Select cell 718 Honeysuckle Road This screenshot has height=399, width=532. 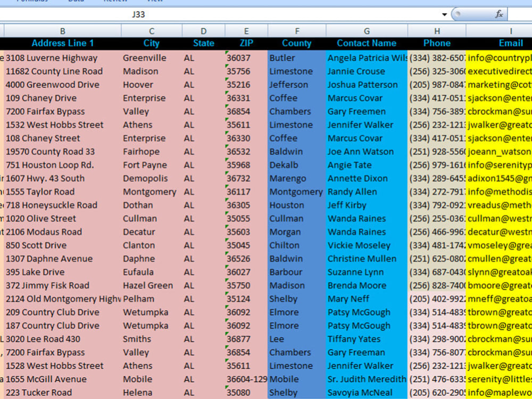(62, 205)
